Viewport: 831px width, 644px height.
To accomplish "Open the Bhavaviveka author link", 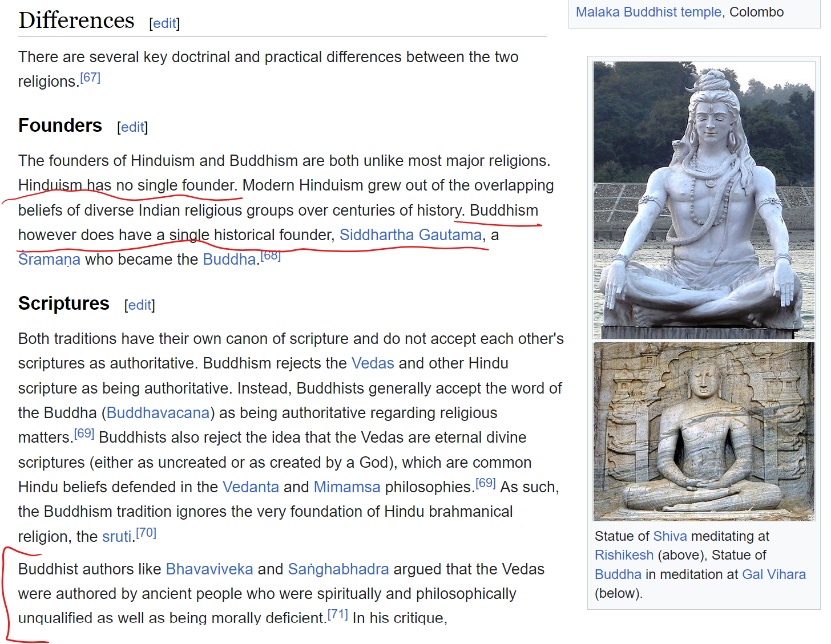I will (x=209, y=569).
